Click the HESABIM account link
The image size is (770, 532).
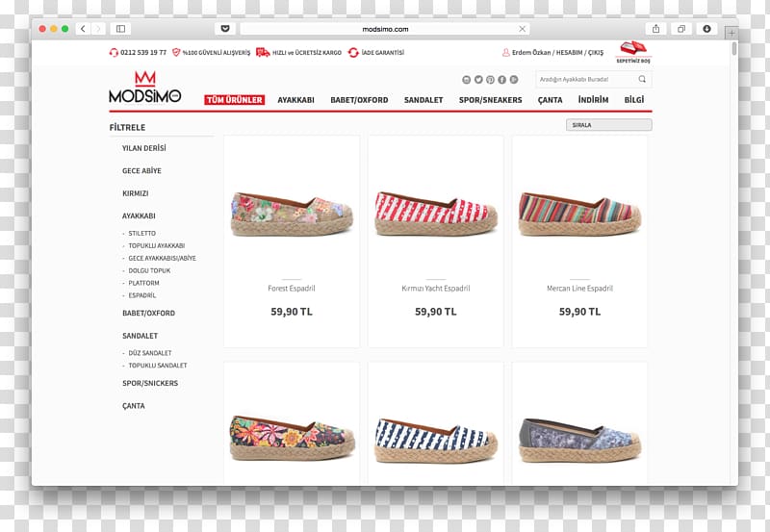pyautogui.click(x=569, y=52)
